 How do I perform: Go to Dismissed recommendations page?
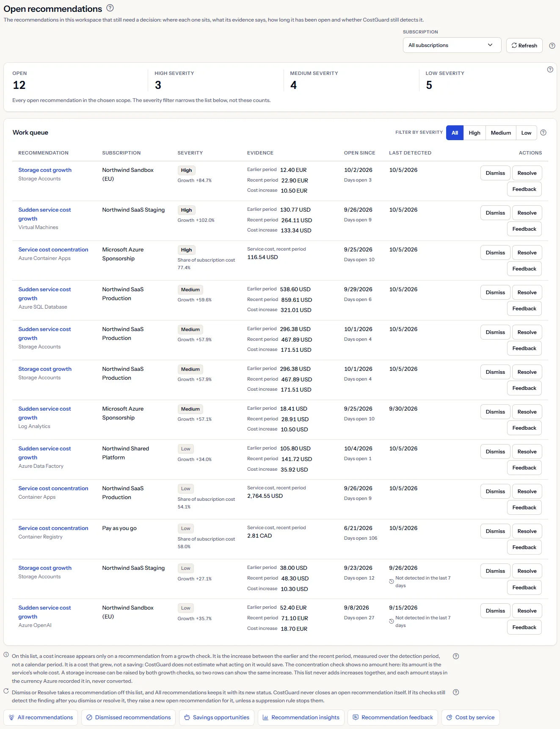pos(128,717)
